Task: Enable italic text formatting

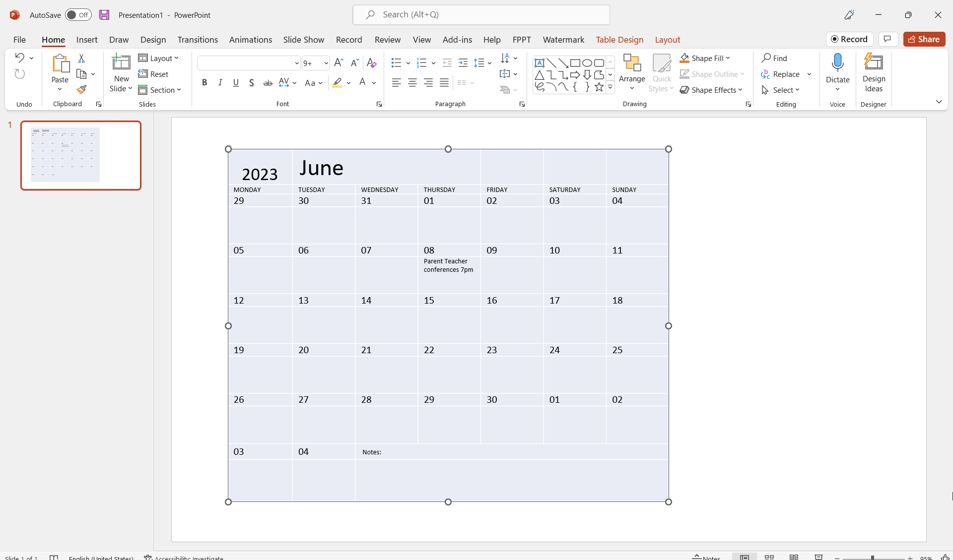Action: coord(220,82)
